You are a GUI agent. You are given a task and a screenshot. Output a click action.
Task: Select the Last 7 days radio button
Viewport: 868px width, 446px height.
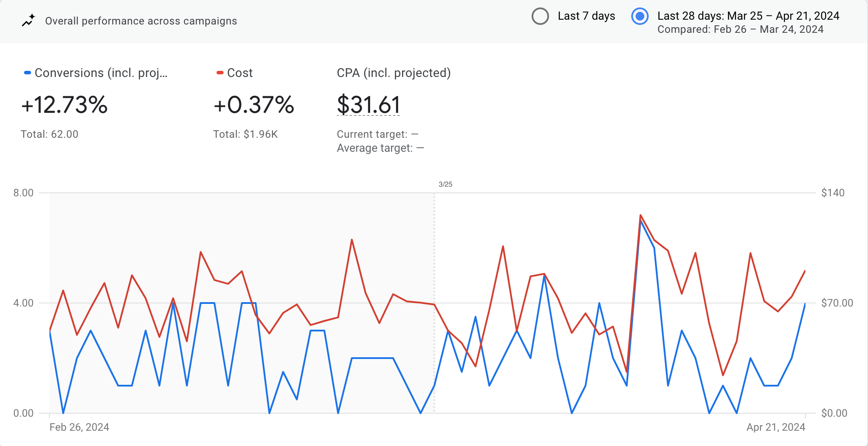pyautogui.click(x=540, y=16)
